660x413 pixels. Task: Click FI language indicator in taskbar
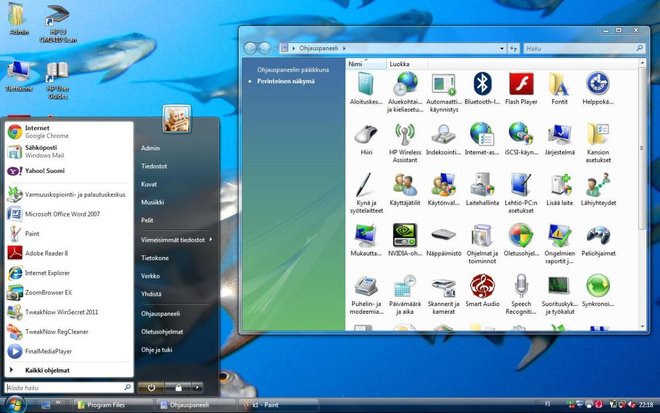coord(547,404)
